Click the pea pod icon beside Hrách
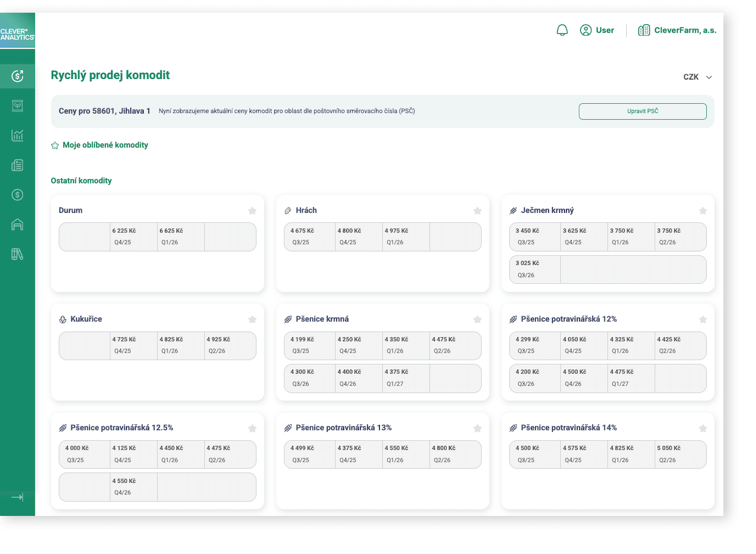This screenshot has width=756, height=554. point(288,211)
